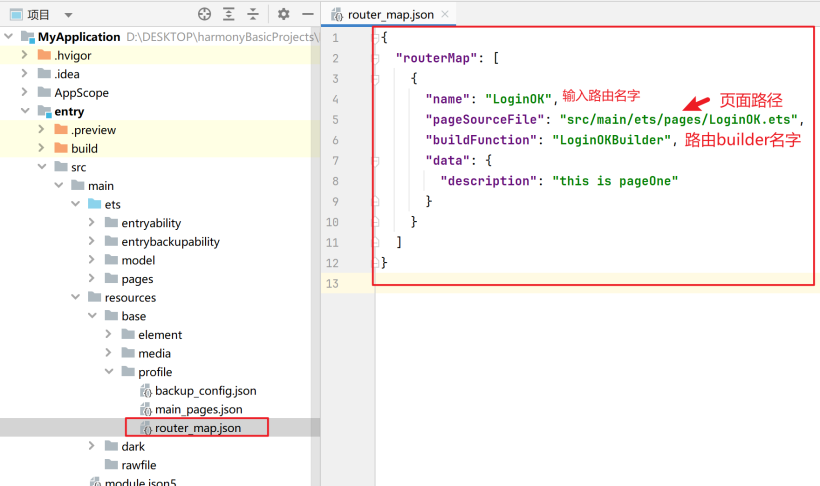Click the "this is pageOne" description string
This screenshot has width=820, height=486.
click(x=615, y=181)
